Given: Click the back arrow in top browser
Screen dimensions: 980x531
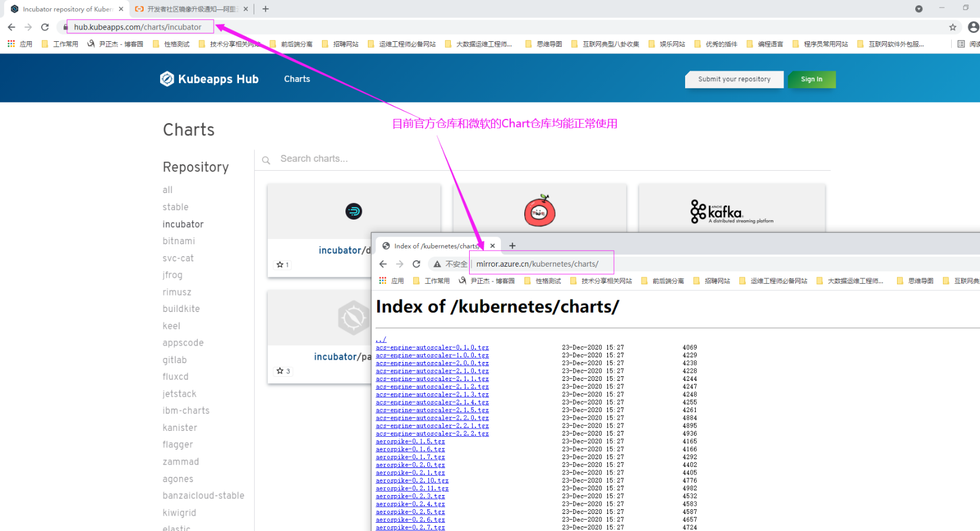Looking at the screenshot, I should pos(11,27).
